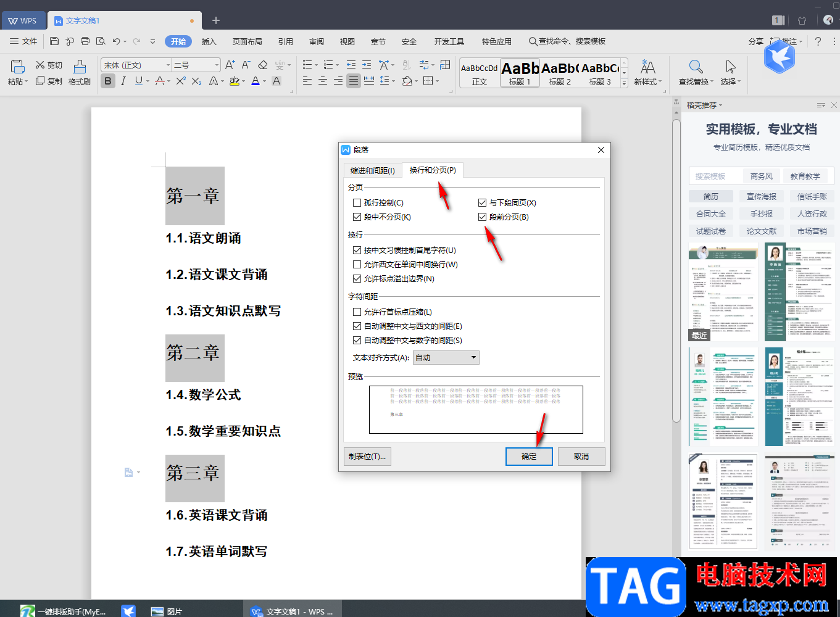Align text right

tap(338, 81)
